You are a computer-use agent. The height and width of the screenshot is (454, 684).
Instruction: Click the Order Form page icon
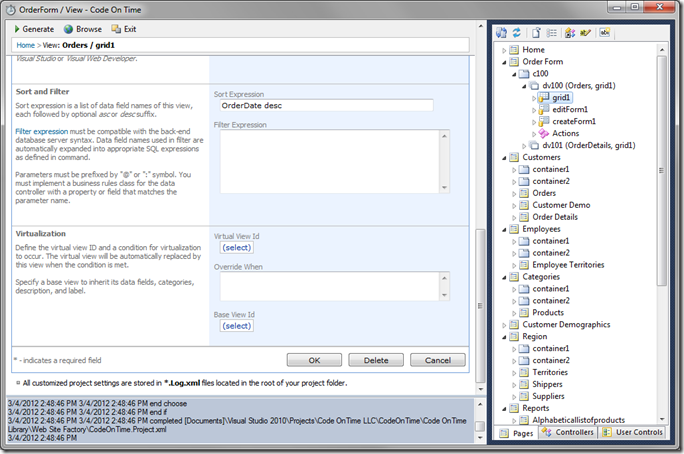[514, 61]
